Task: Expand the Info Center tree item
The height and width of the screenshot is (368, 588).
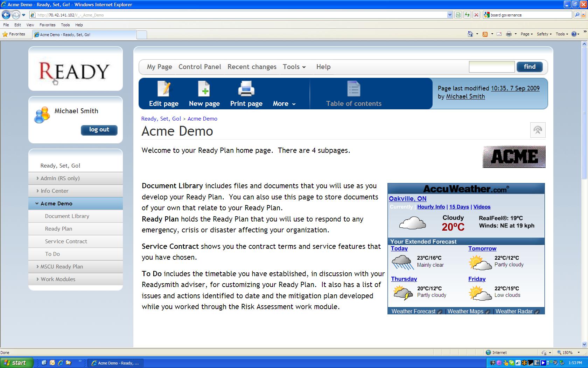Action: (x=38, y=191)
